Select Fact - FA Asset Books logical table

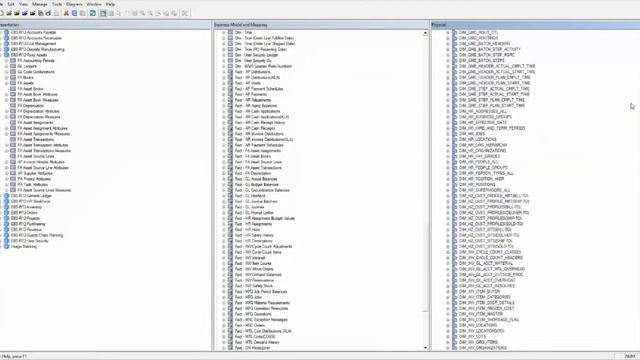click(253, 156)
